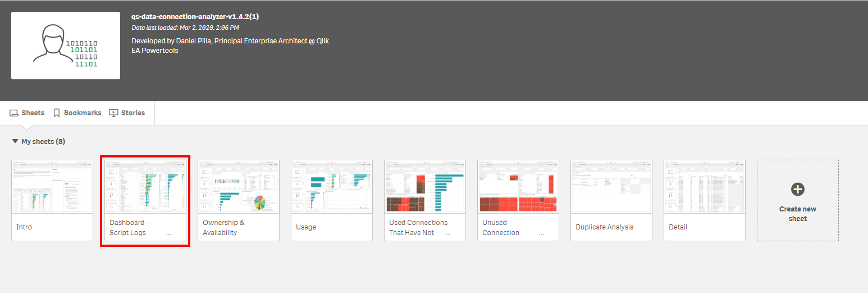Open the Usage sheet thumbnail
Viewport: 868px width, 293px height.
click(332, 187)
